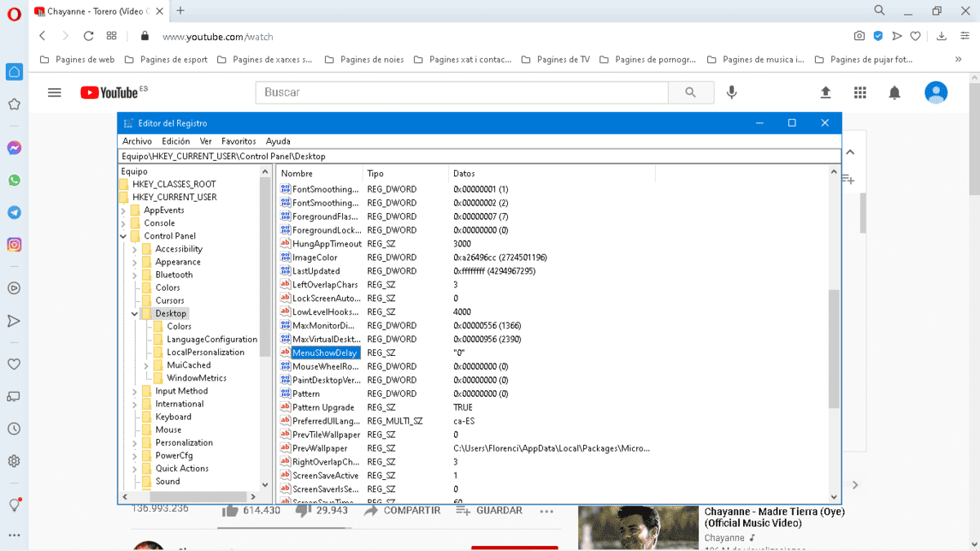Collapse the Control Panel registry key
The width and height of the screenshot is (980, 551).
[123, 236]
